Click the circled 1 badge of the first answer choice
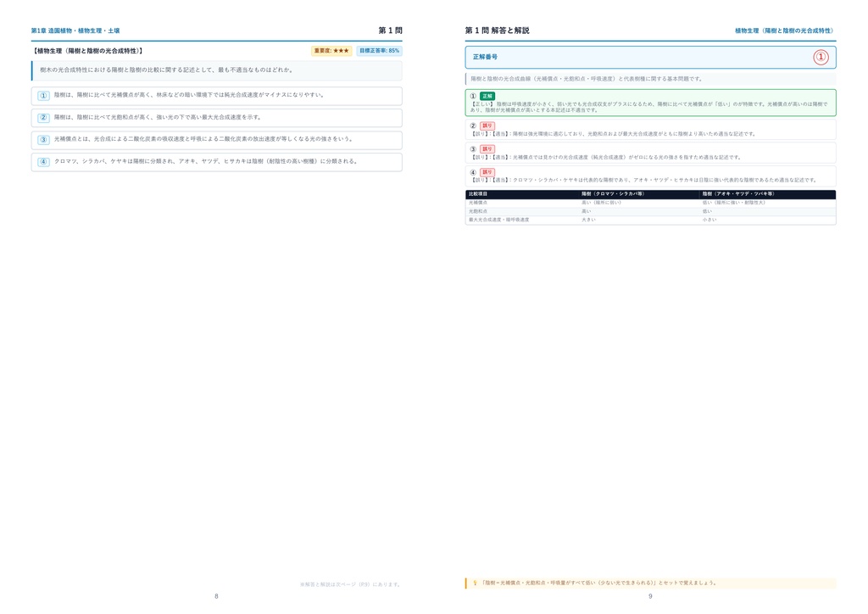 click(44, 95)
